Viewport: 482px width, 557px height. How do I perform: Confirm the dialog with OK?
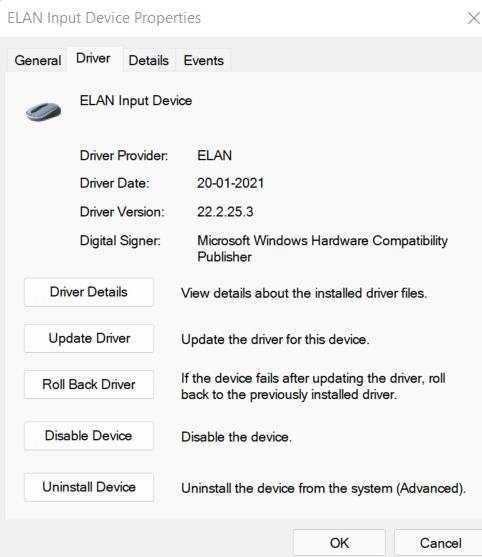tap(339, 543)
